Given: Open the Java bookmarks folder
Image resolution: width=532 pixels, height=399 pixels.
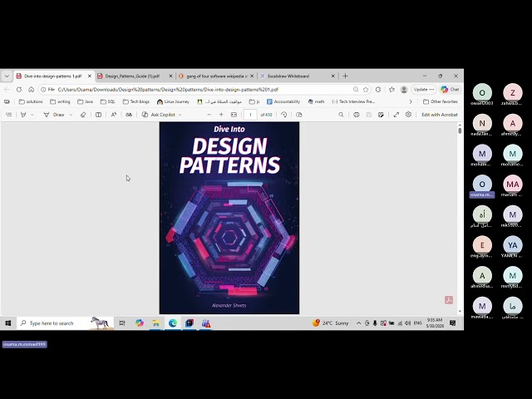Looking at the screenshot, I should pos(85,101).
